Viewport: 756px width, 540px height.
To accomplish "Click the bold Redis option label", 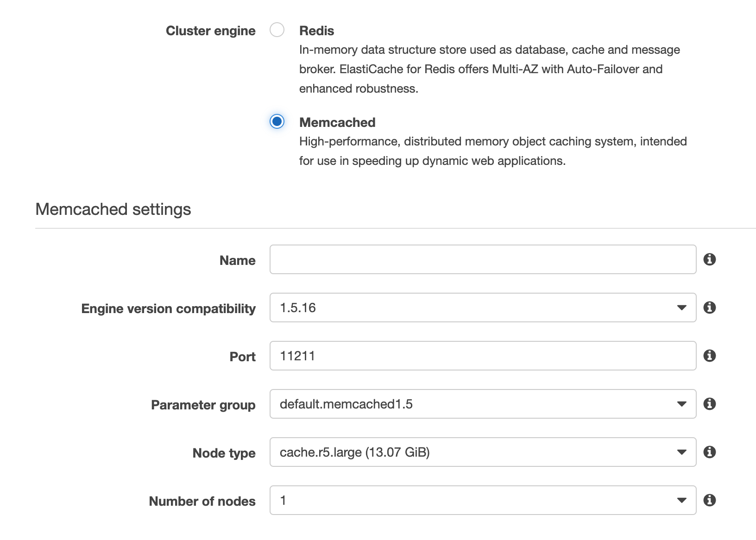I will click(316, 31).
